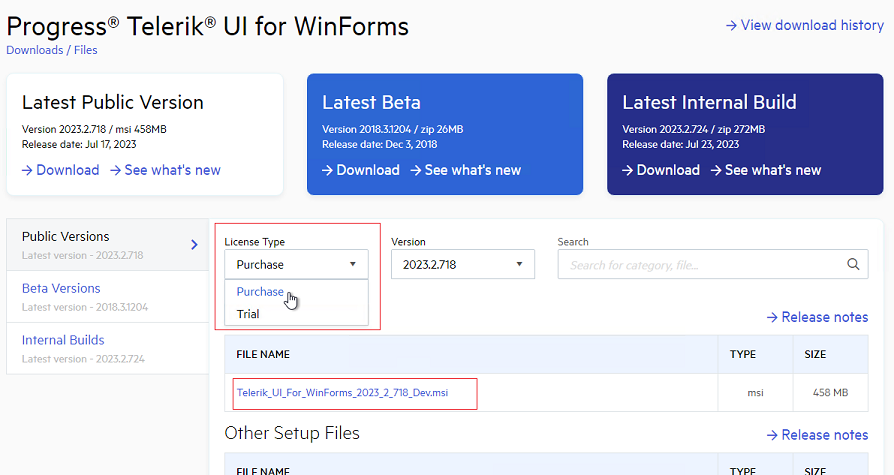Choose Purchase in the License Type list
This screenshot has width=894, height=475.
click(260, 291)
